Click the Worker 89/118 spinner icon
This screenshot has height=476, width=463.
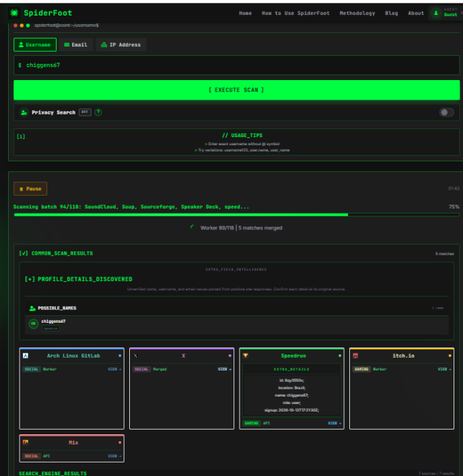193,228
